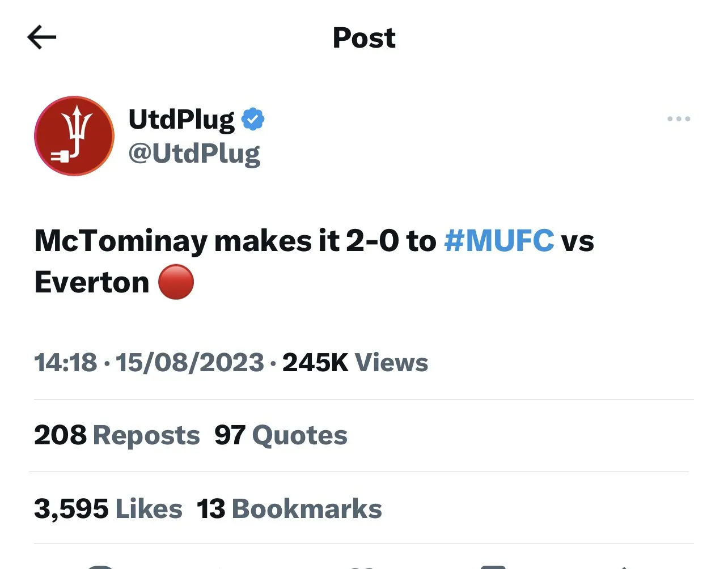Click the 15/08/2023 post date
The height and width of the screenshot is (569, 728).
click(x=190, y=363)
